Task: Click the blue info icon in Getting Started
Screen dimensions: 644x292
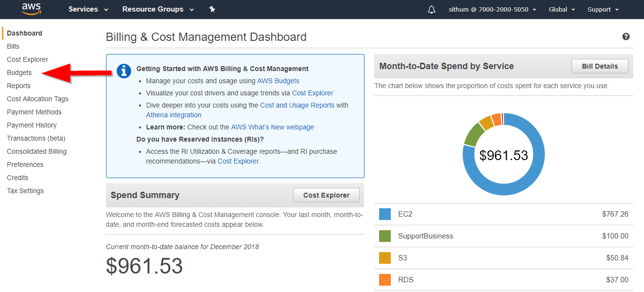Action: click(124, 71)
